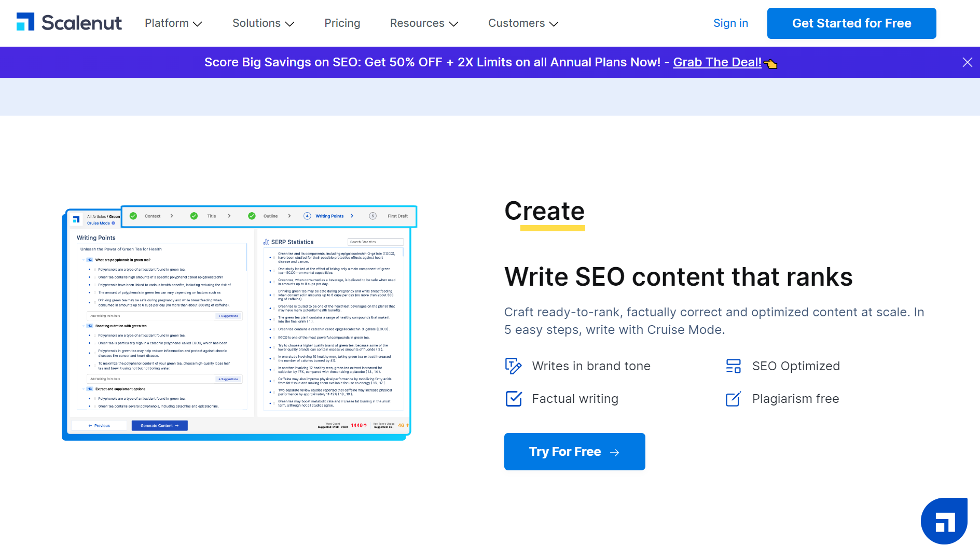980x545 pixels.
Task: Click 'Write SEO content that ranks' heading
Action: (679, 277)
